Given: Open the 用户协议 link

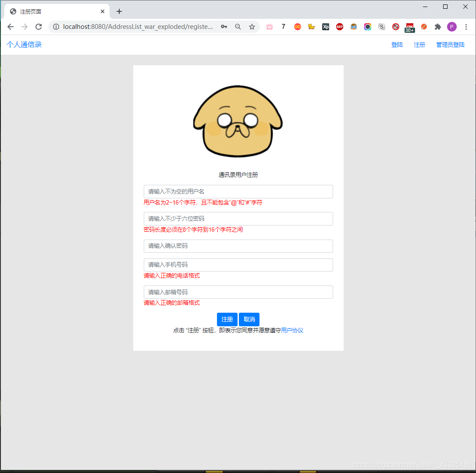Looking at the screenshot, I should pyautogui.click(x=292, y=330).
